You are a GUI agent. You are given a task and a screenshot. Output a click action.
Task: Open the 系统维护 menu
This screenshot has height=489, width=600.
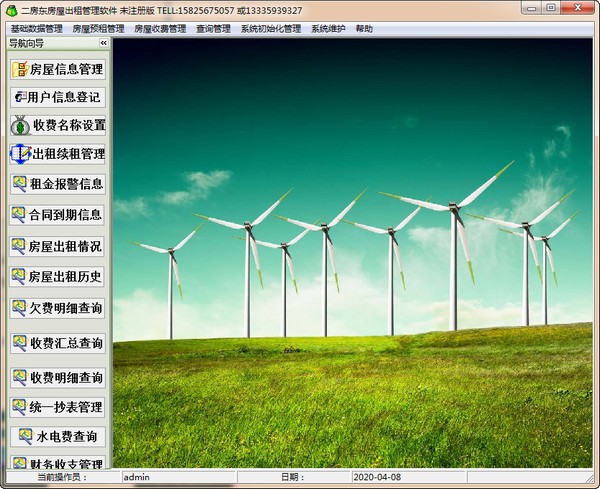click(x=328, y=29)
